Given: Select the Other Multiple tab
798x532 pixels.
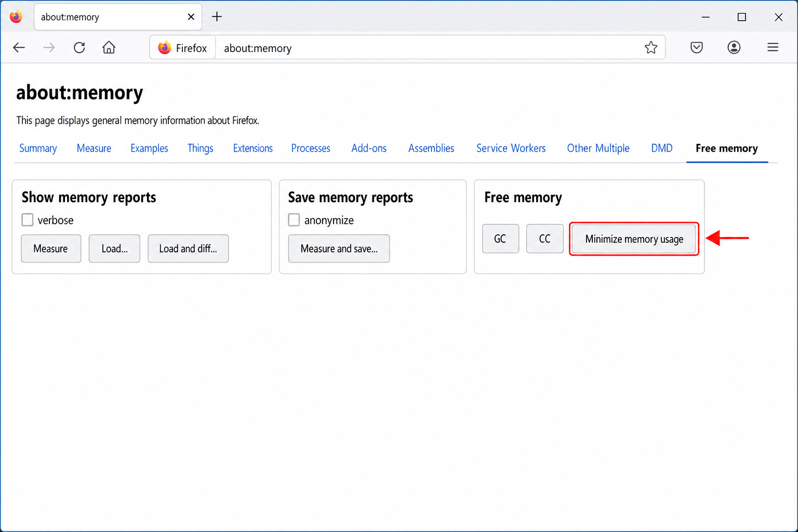Looking at the screenshot, I should 598,149.
